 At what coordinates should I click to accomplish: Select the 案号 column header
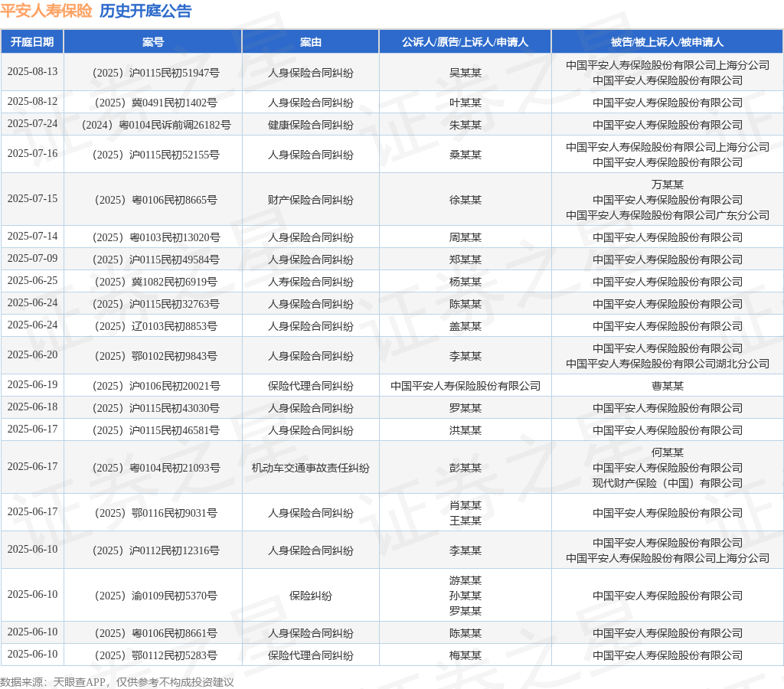pos(153,42)
